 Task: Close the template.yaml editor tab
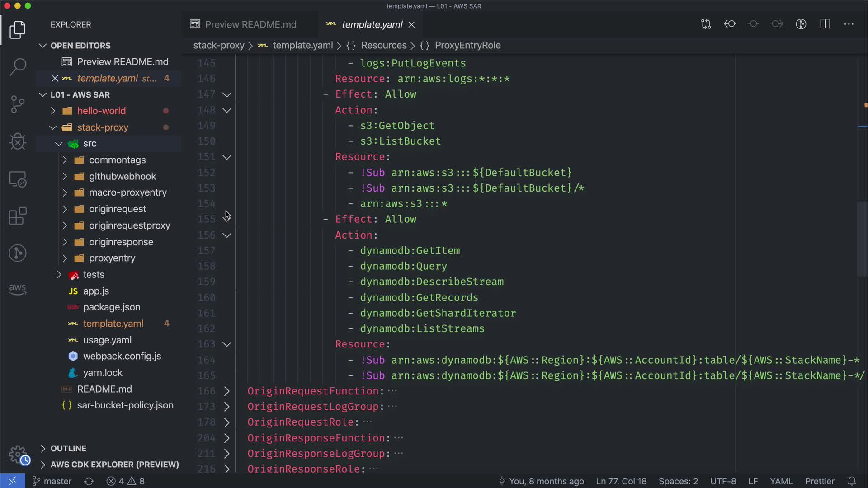coord(411,24)
